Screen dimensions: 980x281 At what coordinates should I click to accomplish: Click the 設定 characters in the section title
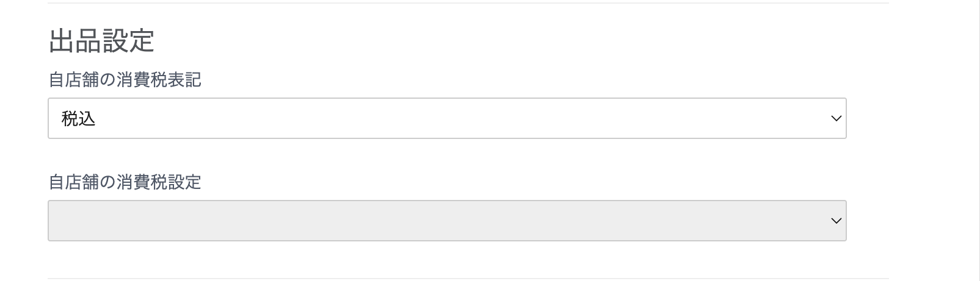(128, 41)
